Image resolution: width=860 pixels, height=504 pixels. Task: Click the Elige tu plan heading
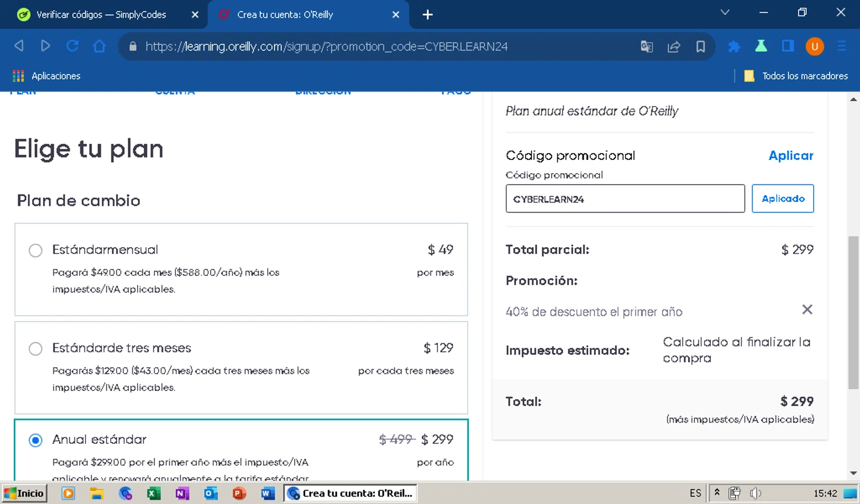pyautogui.click(x=89, y=149)
